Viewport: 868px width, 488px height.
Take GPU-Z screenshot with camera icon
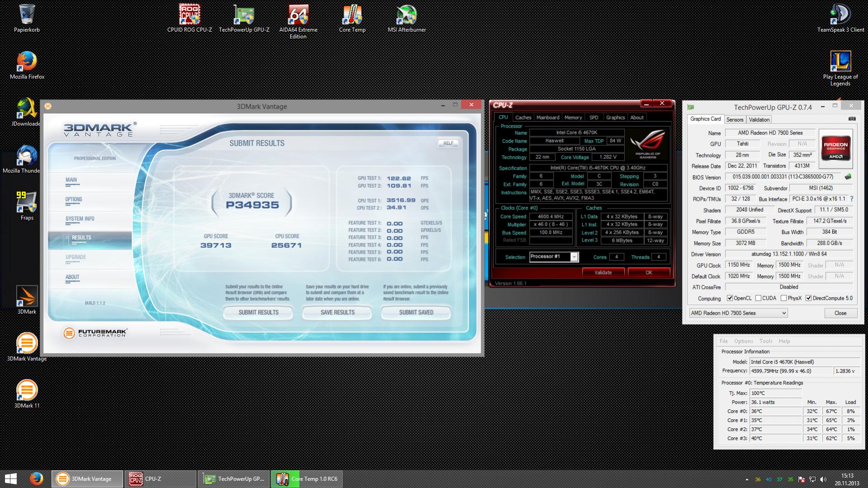[852, 119]
